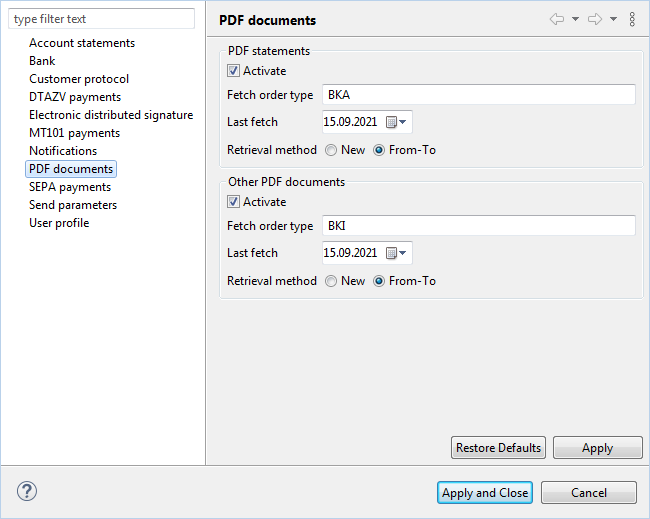
Task: Click the forward navigation arrow icon
Action: pyautogui.click(x=595, y=19)
